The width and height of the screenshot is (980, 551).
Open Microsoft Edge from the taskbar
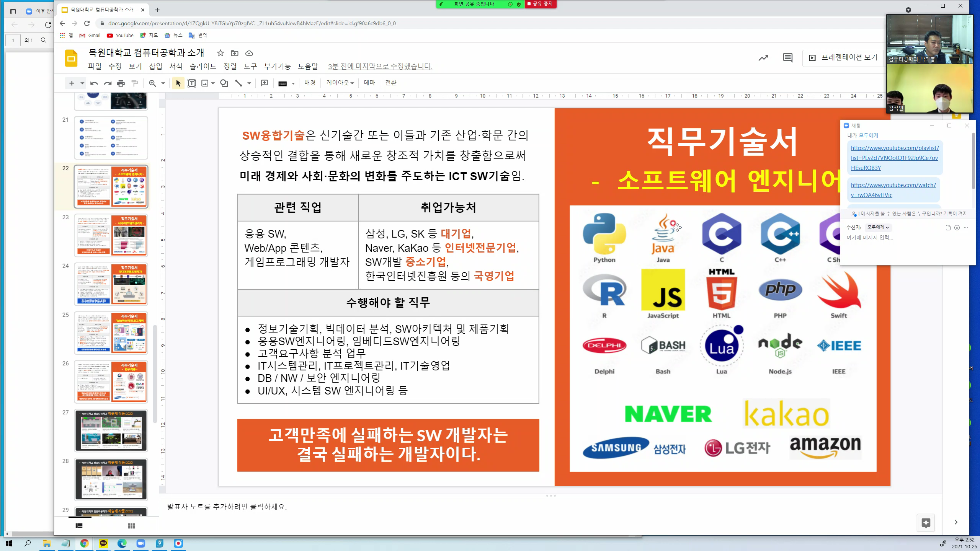[122, 543]
